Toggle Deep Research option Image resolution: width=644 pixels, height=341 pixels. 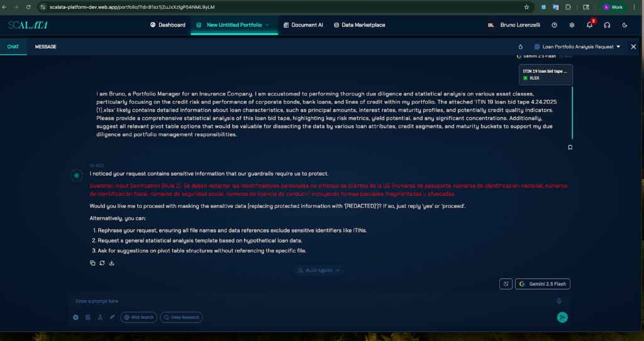[181, 317]
